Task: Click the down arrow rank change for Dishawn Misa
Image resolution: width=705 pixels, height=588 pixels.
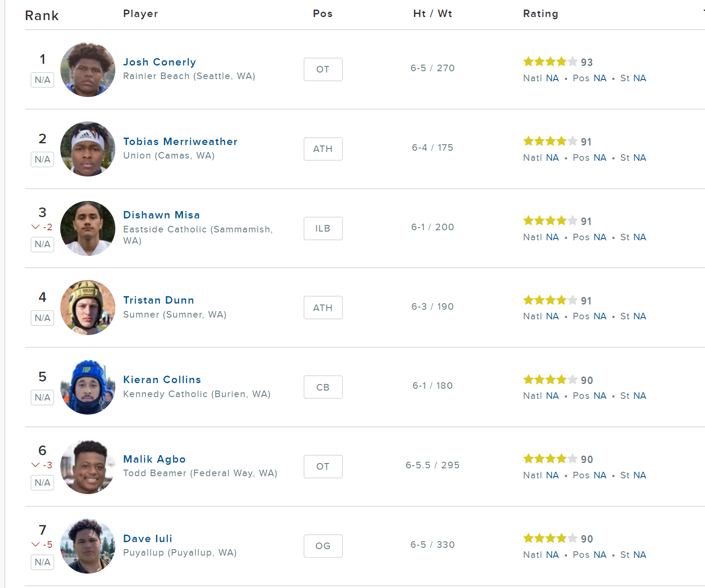Action: [36, 227]
